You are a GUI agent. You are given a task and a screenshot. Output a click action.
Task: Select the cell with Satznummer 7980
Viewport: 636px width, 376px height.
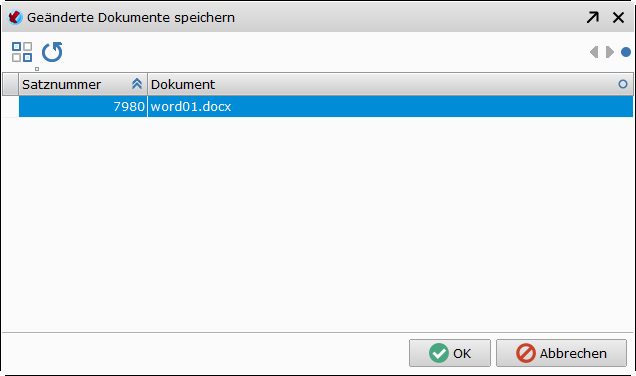point(83,107)
